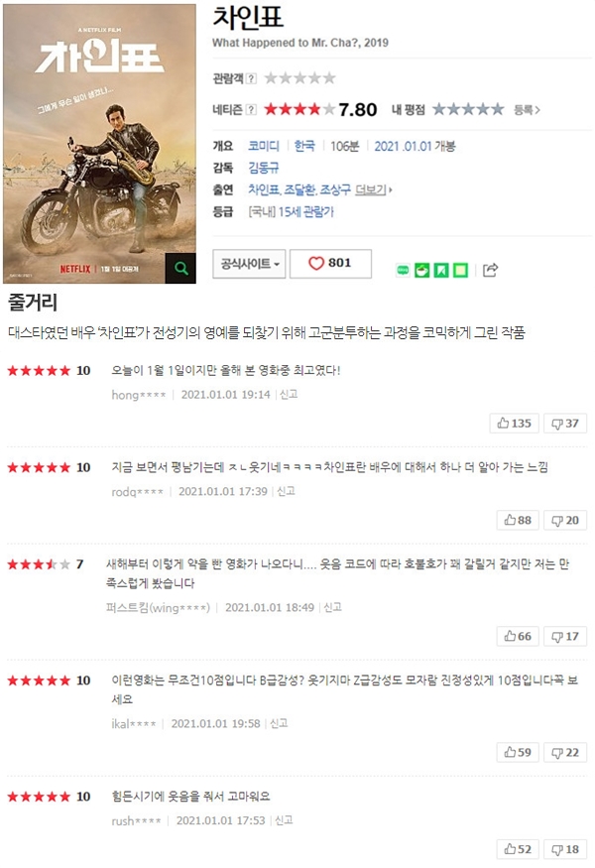Open the 차인표 movie poster image
595x868 pixels.
pos(99,144)
